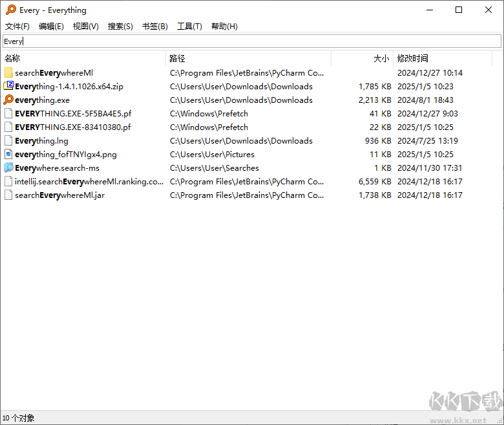Click the size value 2,213 KB
This screenshot has width=504, height=425.
[375, 100]
